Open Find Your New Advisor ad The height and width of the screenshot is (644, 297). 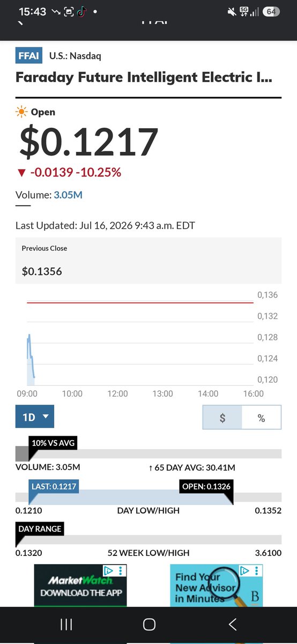pos(217,586)
